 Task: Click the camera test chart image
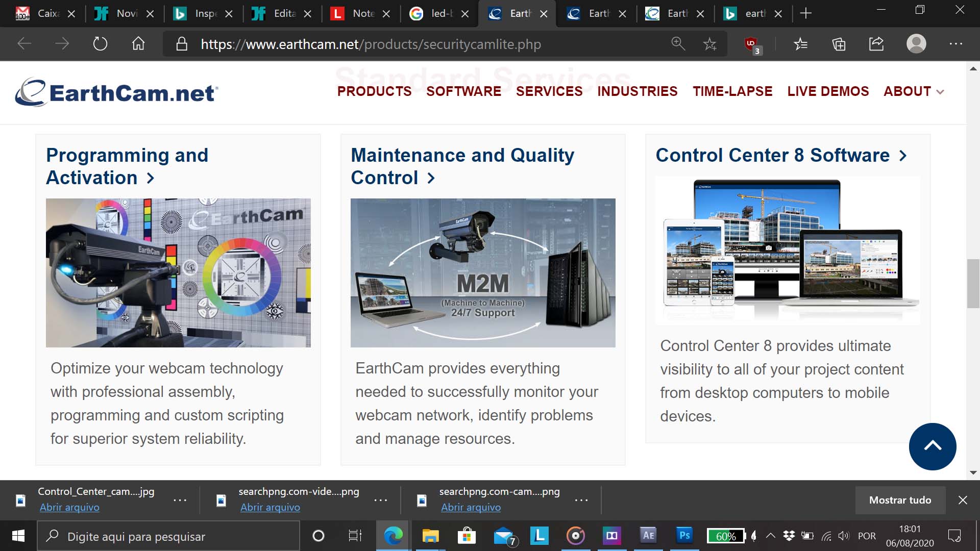click(x=178, y=273)
